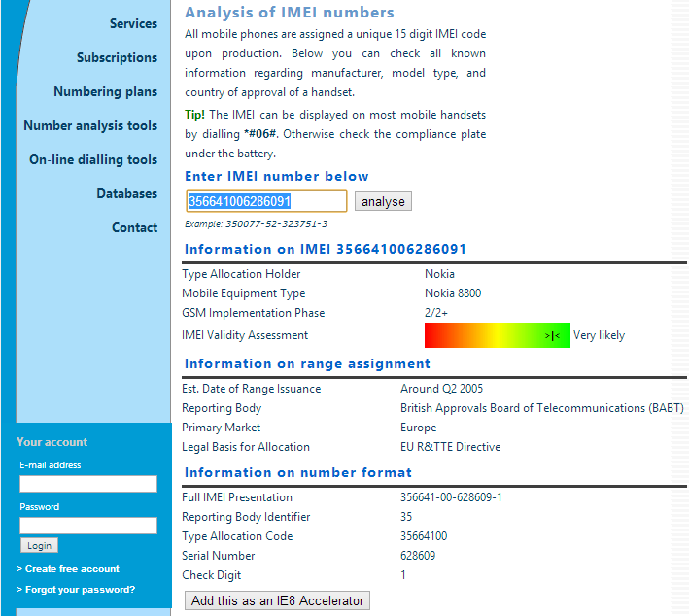Select the 'Nokia 8800' equipment type value

pos(453,293)
